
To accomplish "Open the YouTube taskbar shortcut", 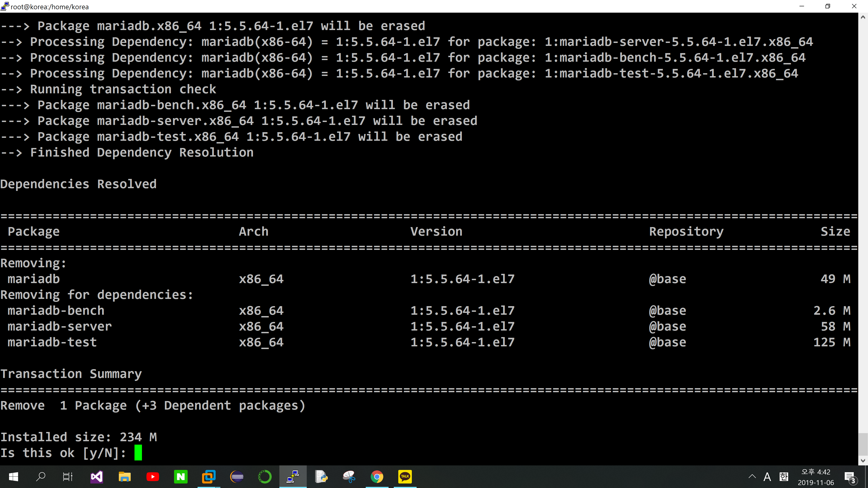I will pos(153,476).
